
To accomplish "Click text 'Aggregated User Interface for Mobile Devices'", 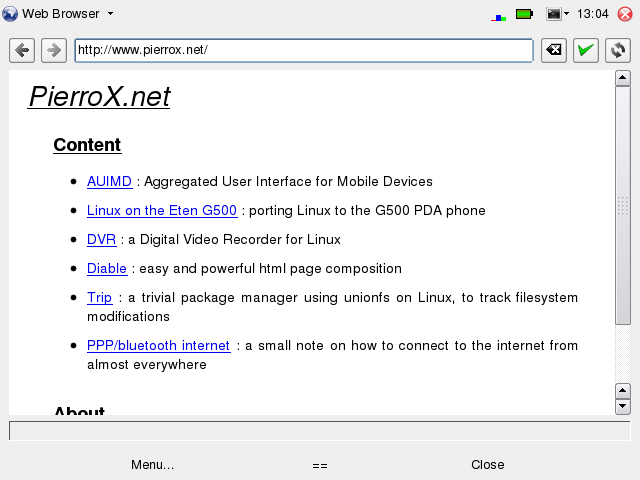I will pos(289,182).
